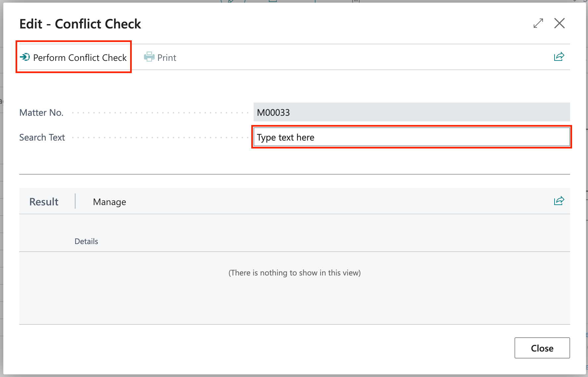Open share icon in top action bar
588x377 pixels.
pyautogui.click(x=559, y=57)
